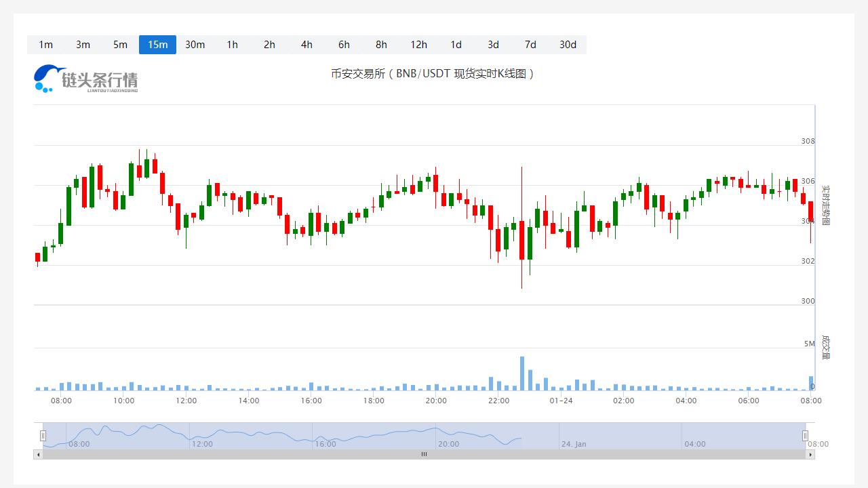Open the 6h interval view
The image size is (868, 488).
click(x=344, y=45)
